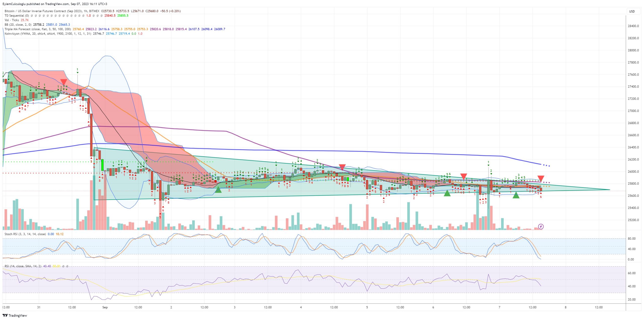
Task: Click the green up triangle on Sep 6
Action: coord(447,193)
